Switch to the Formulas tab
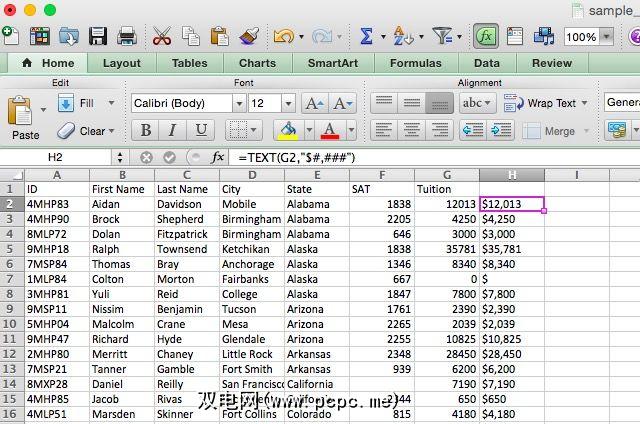640x424 pixels. pyautogui.click(x=416, y=63)
